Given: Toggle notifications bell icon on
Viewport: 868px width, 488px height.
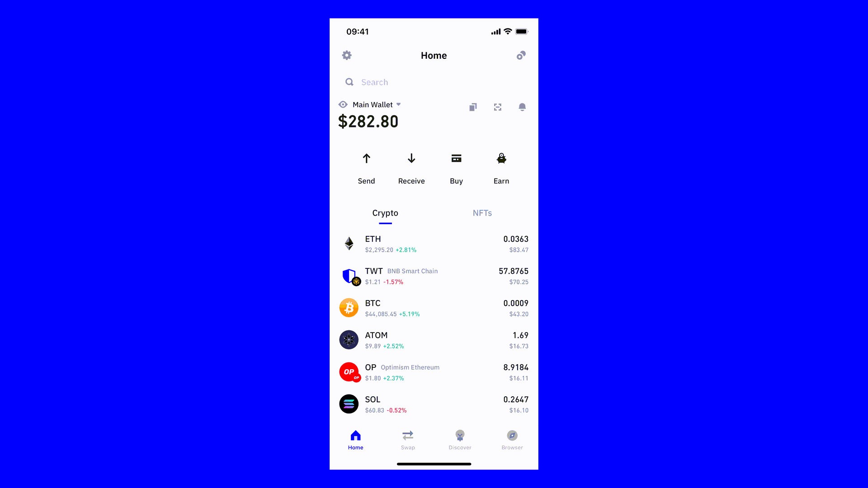Looking at the screenshot, I should tap(522, 107).
